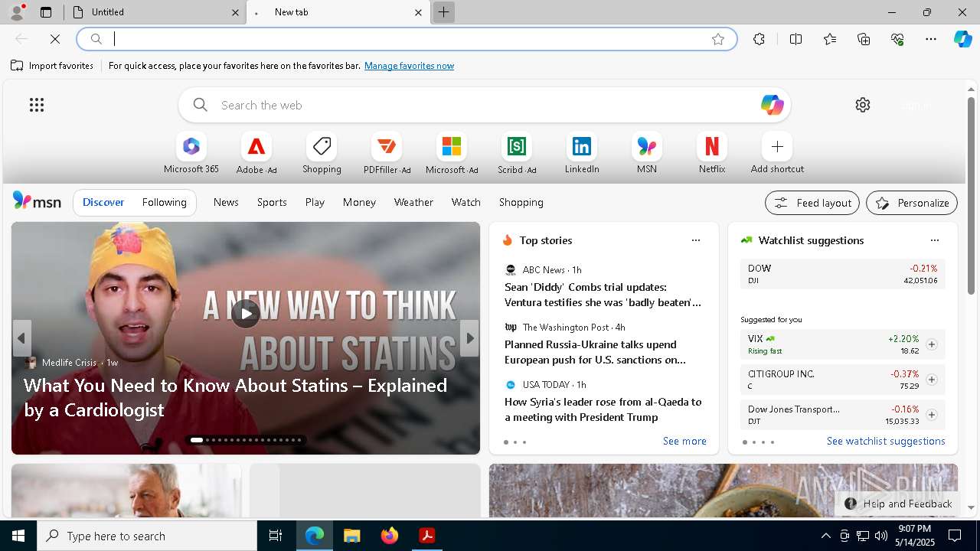Open the Adobe ad shortcut

tap(256, 153)
